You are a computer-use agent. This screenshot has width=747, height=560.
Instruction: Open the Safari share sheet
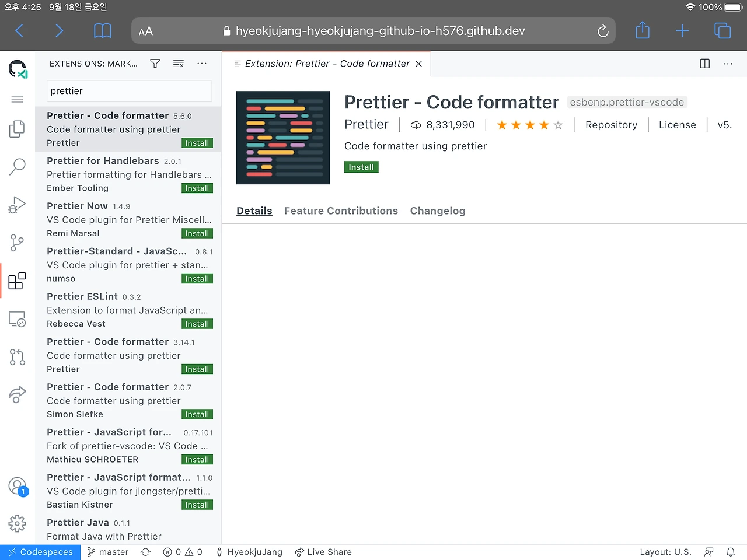coord(643,30)
